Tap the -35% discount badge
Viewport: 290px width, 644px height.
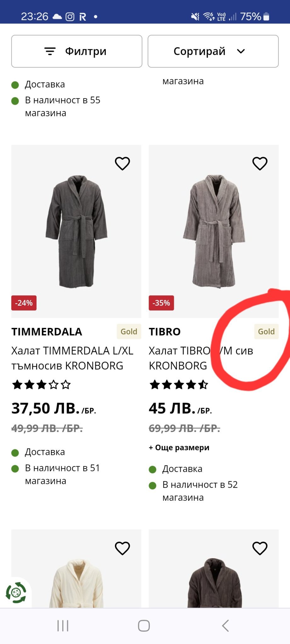click(x=161, y=303)
